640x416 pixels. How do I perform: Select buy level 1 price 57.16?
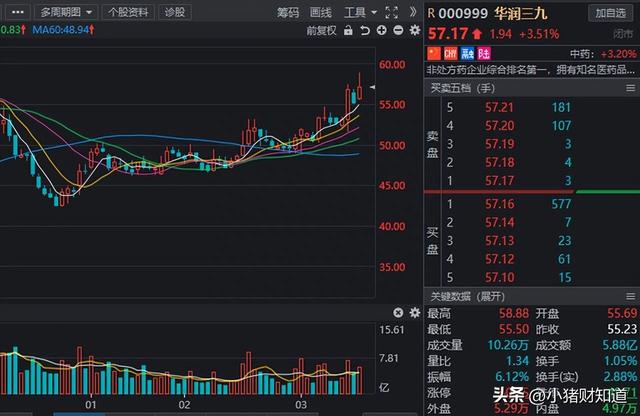click(499, 204)
